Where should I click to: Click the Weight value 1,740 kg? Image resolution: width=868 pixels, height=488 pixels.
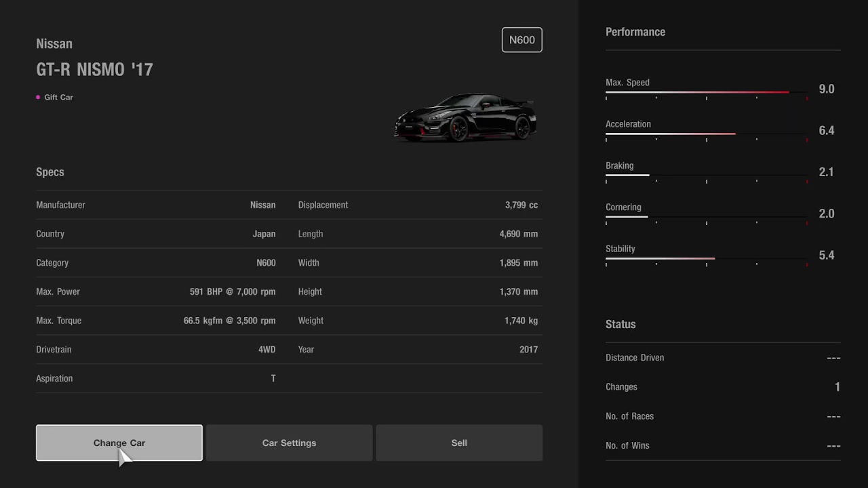pos(521,321)
